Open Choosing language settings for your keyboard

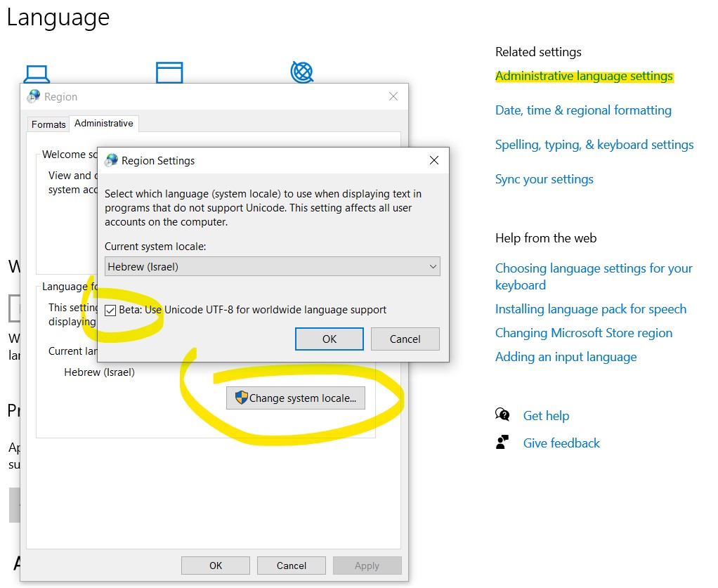[594, 277]
